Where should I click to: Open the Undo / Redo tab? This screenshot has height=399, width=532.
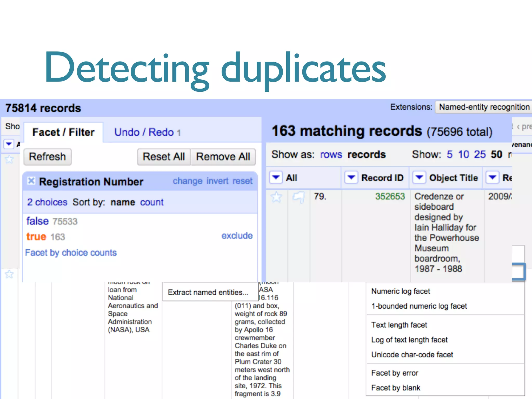coord(147,132)
